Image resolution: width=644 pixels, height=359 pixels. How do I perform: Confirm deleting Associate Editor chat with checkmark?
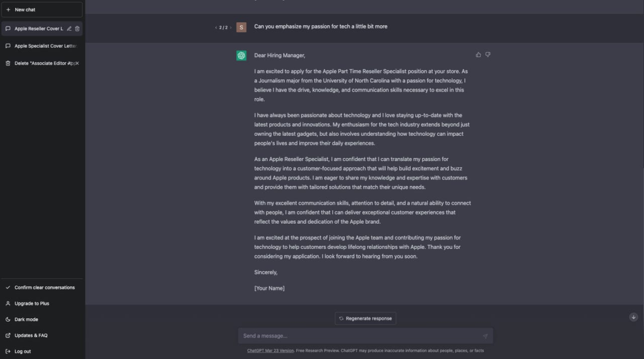[70, 63]
